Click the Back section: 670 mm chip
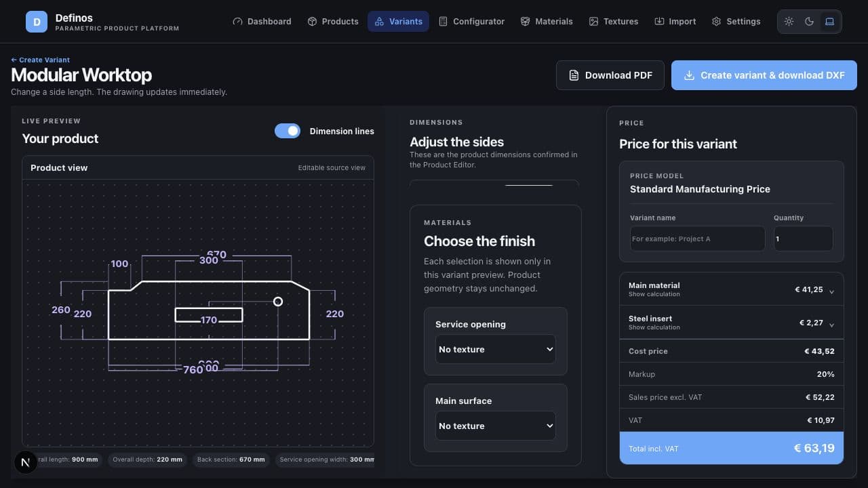This screenshot has height=488, width=868. pos(231,460)
